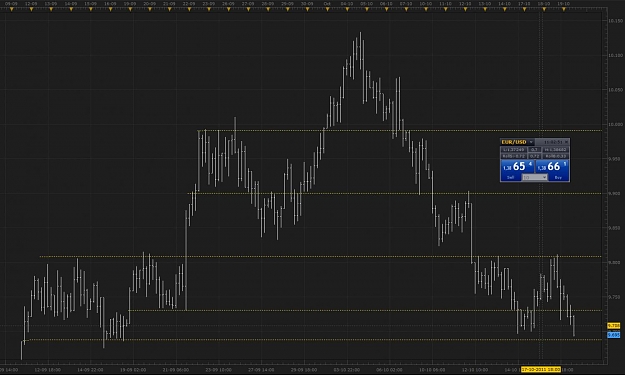This screenshot has width=625, height=375.
Task: Click the yellow marker under 17-10
Action: tap(525, 9)
